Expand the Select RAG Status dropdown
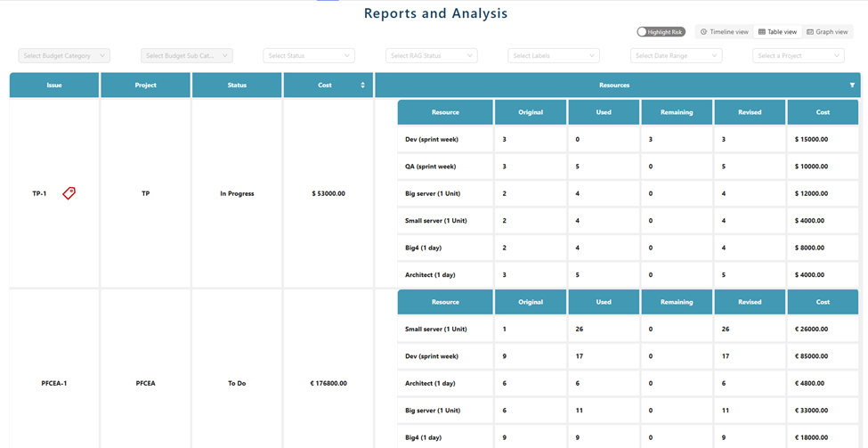This screenshot has width=868, height=448. 432,56
